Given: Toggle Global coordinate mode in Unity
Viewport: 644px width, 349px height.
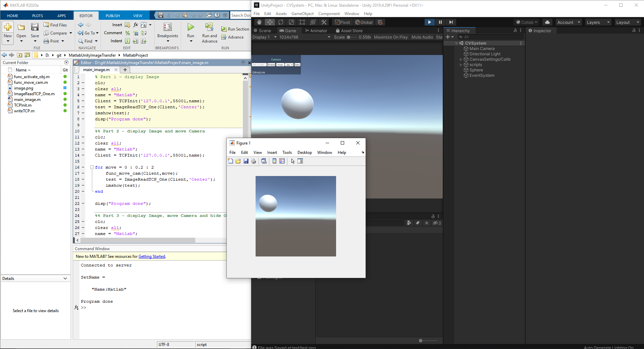Looking at the screenshot, I should (x=364, y=22).
